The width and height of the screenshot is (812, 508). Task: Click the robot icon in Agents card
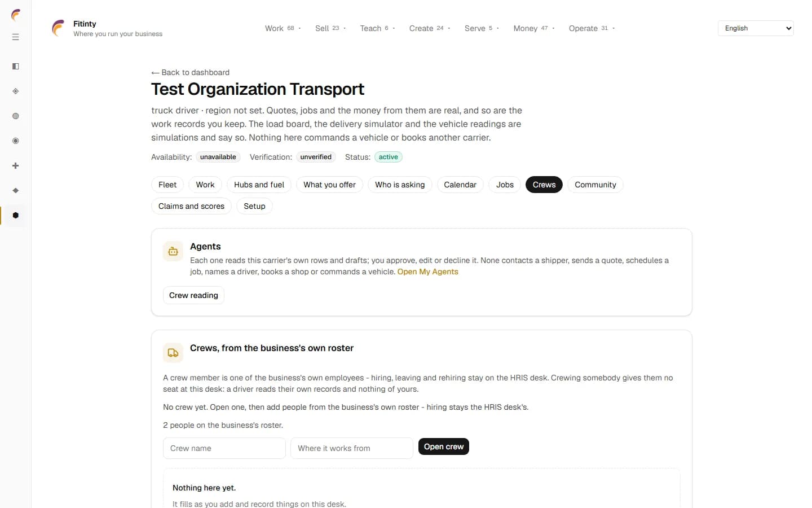(173, 251)
